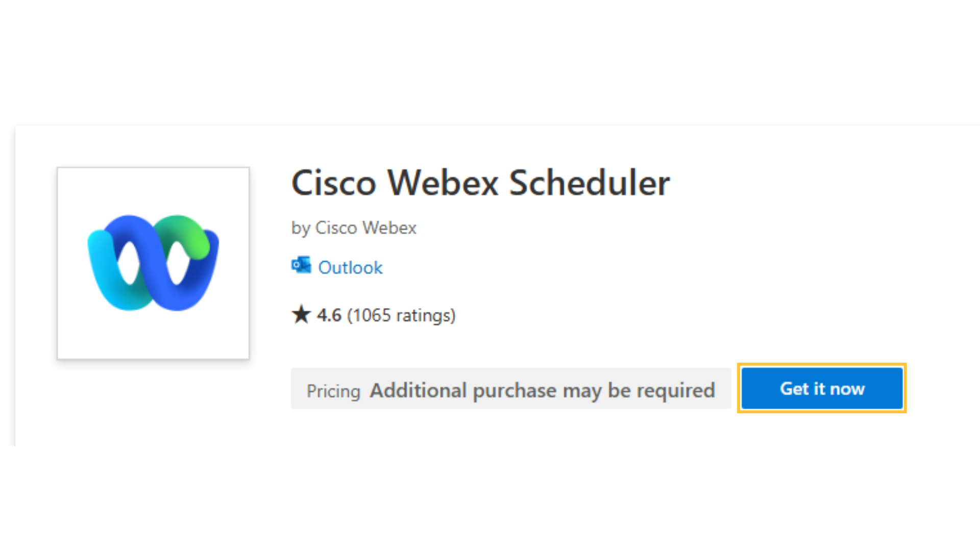
Task: Click the Get it now button
Action: pyautogui.click(x=822, y=388)
